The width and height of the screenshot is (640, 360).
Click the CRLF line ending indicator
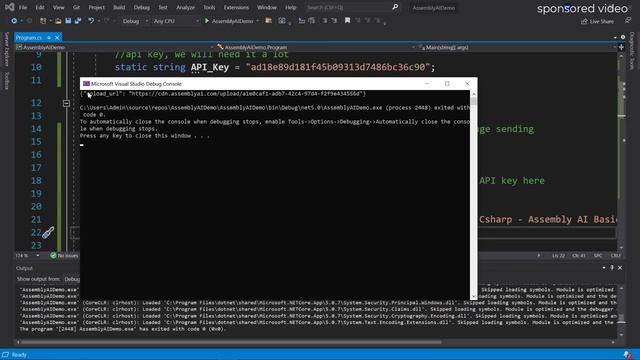pyautogui.click(x=616, y=256)
